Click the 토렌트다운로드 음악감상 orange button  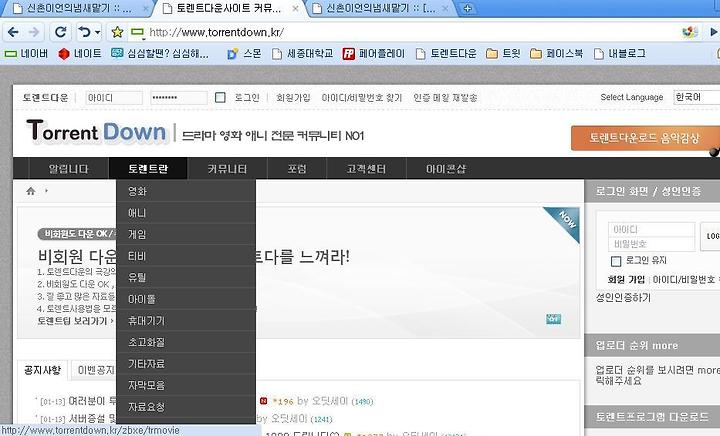tap(644, 138)
